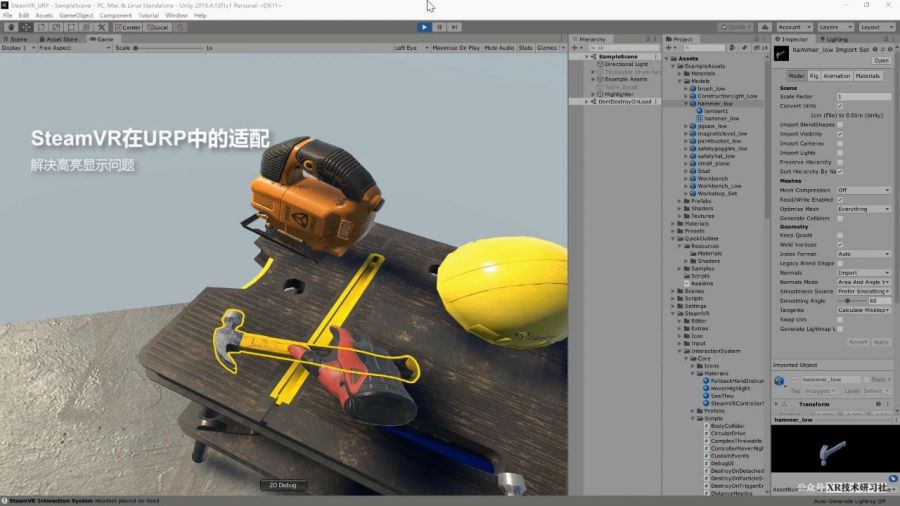Viewport: 900px width, 506px height.
Task: Select the Rotate tool in toolbar
Action: [x=41, y=27]
